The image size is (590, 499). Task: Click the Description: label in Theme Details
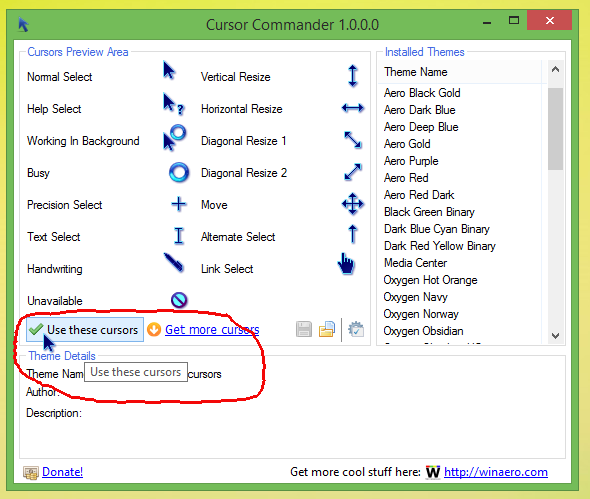(x=54, y=413)
